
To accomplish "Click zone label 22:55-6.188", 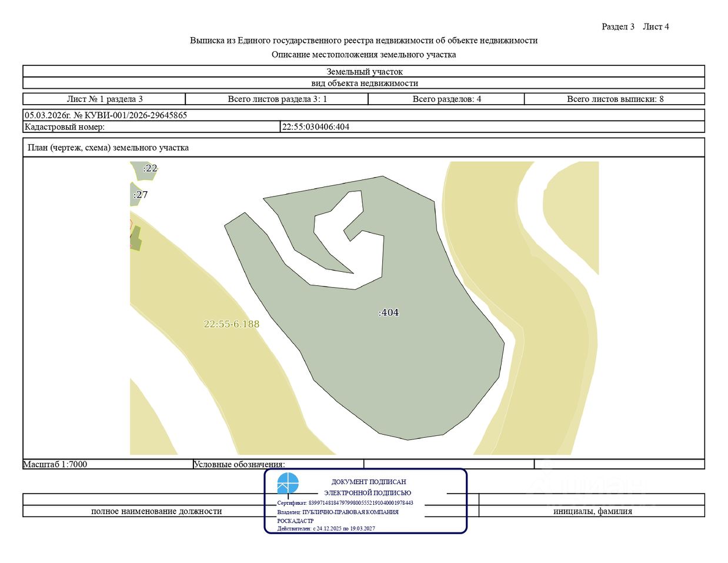I will tap(231, 324).
